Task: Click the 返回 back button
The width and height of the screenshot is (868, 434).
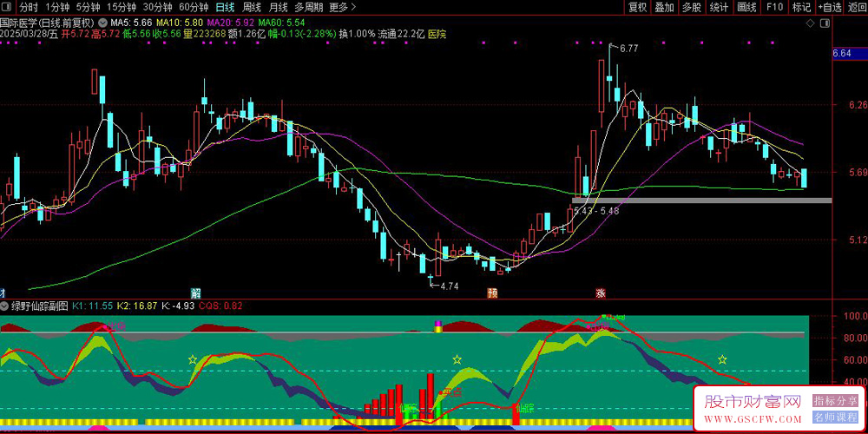Action: tap(857, 7)
